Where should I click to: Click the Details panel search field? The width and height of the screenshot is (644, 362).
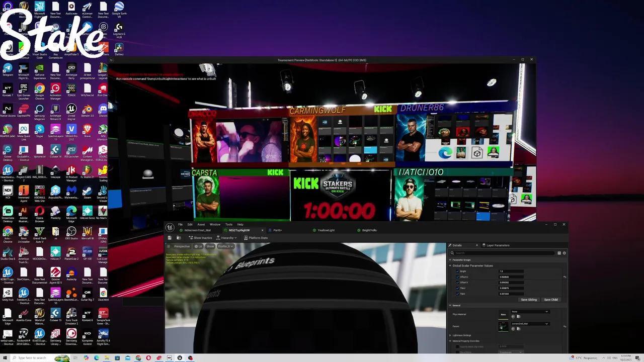pyautogui.click(x=503, y=253)
